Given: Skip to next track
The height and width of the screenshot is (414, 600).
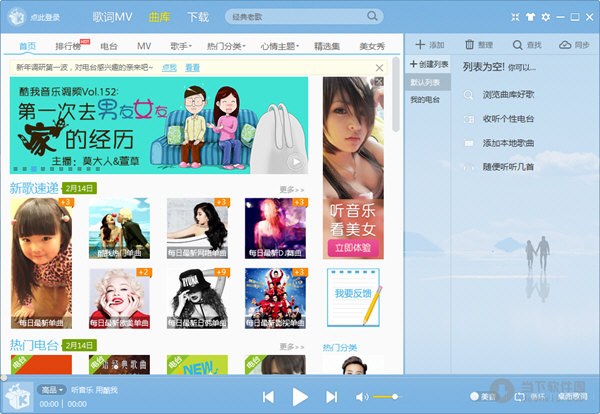Looking at the screenshot, I should pyautogui.click(x=331, y=397).
